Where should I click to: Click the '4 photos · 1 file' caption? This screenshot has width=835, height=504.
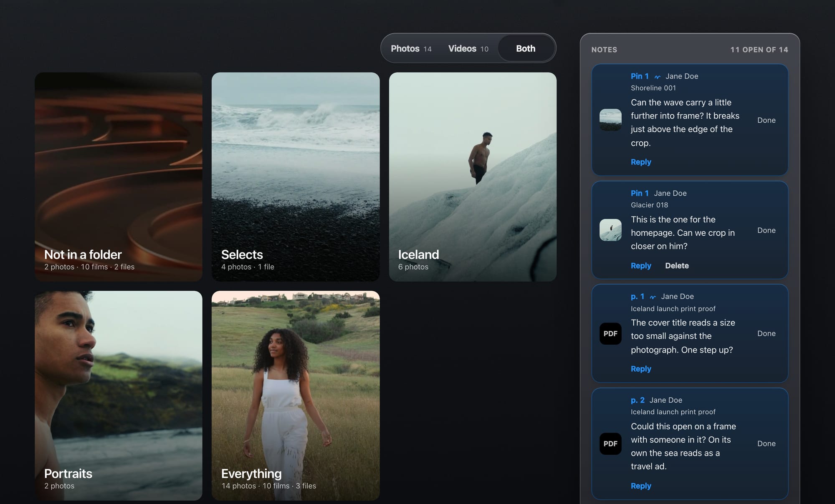click(x=248, y=267)
